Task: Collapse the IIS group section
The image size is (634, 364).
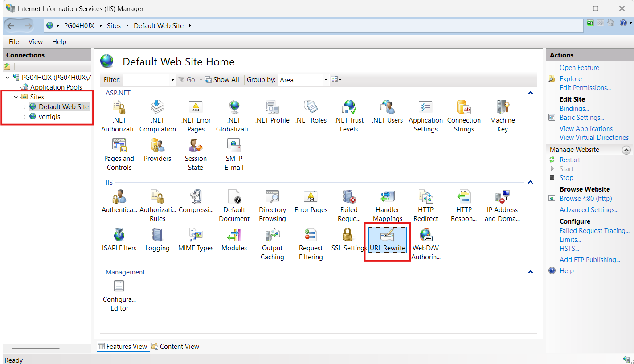Action: 530,182
